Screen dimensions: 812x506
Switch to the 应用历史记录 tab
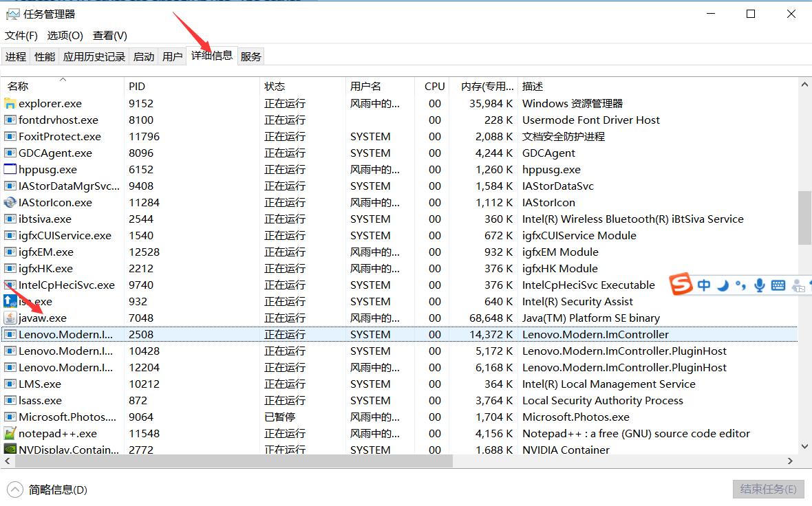pyautogui.click(x=94, y=56)
